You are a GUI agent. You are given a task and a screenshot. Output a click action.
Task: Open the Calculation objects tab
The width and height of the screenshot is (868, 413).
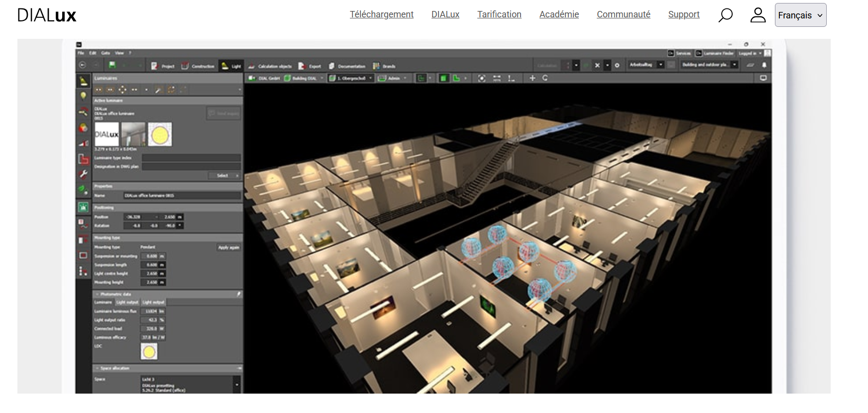[x=270, y=66]
